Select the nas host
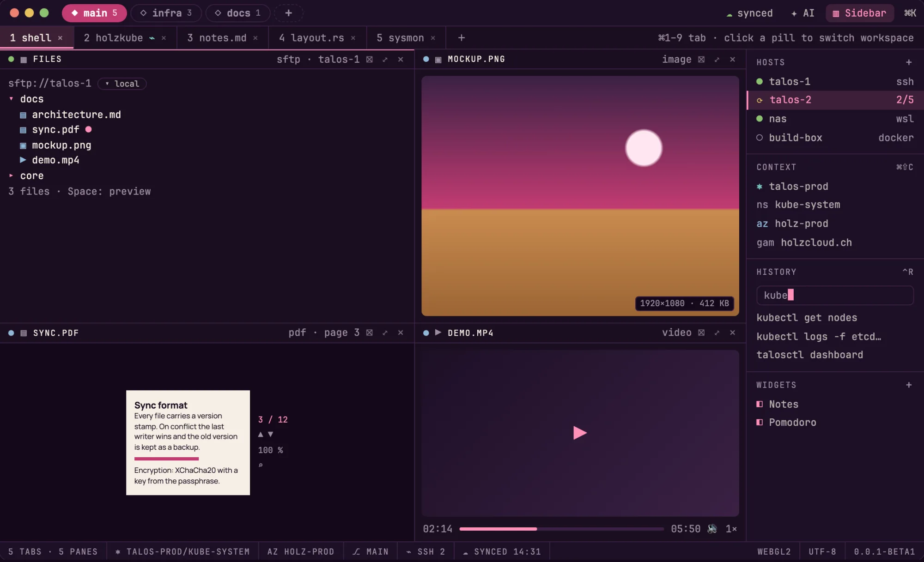The image size is (924, 562). click(x=835, y=119)
